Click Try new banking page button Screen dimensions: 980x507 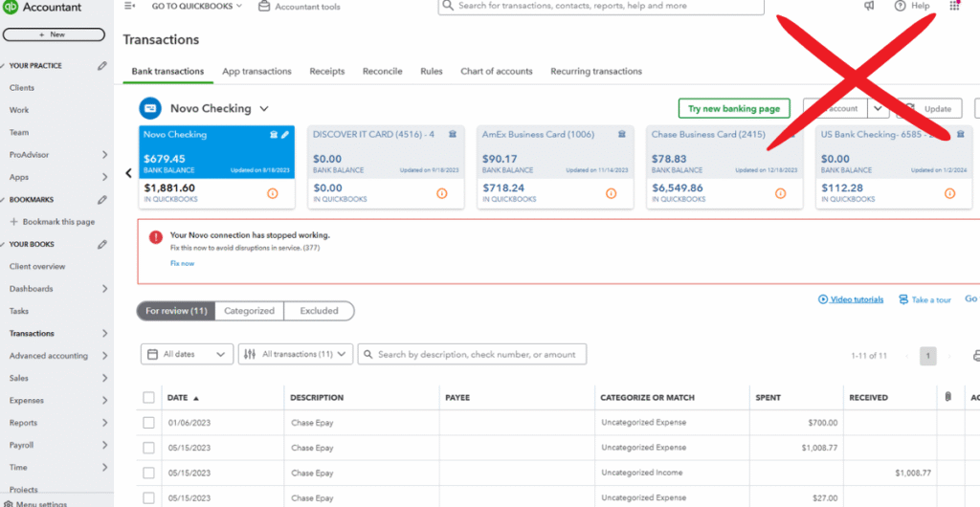coord(734,109)
